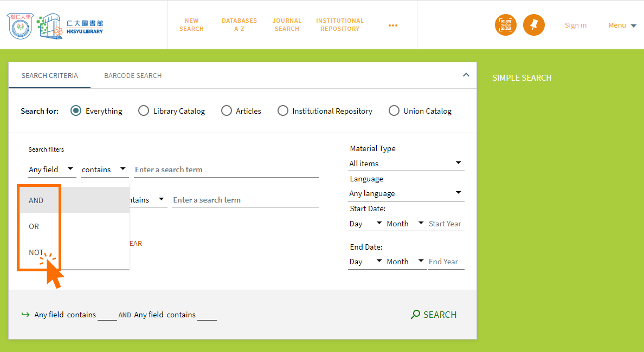Open the Any field dropdown in first row
Screen dimensions: 644x352
tap(51, 170)
